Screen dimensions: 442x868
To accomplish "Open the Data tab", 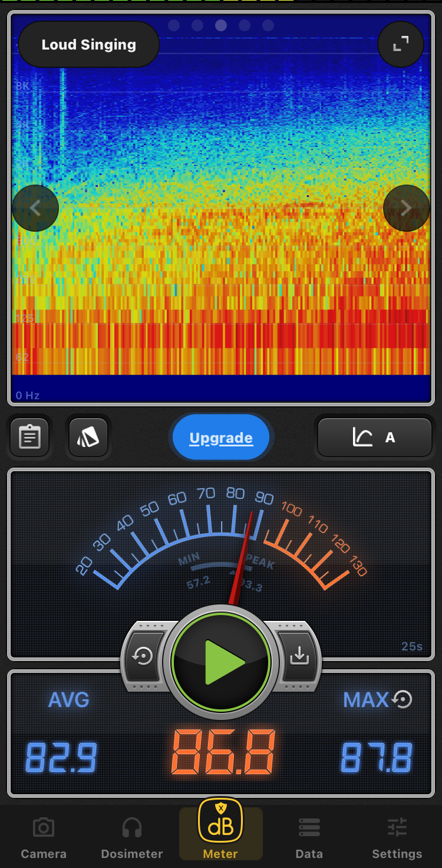I will [x=309, y=837].
